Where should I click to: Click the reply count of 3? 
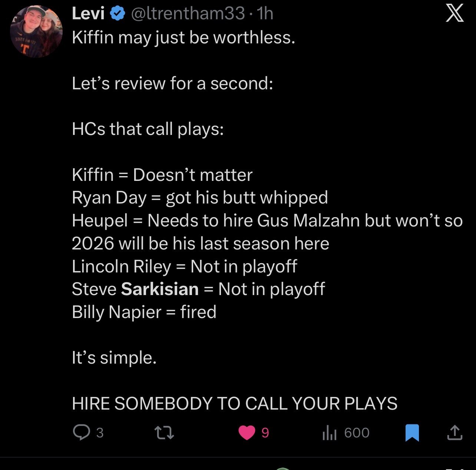100,433
